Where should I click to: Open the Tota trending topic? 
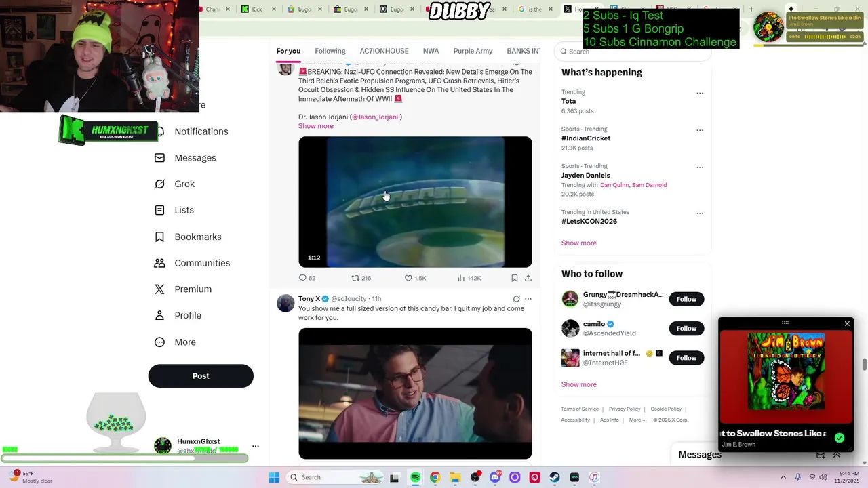point(569,101)
